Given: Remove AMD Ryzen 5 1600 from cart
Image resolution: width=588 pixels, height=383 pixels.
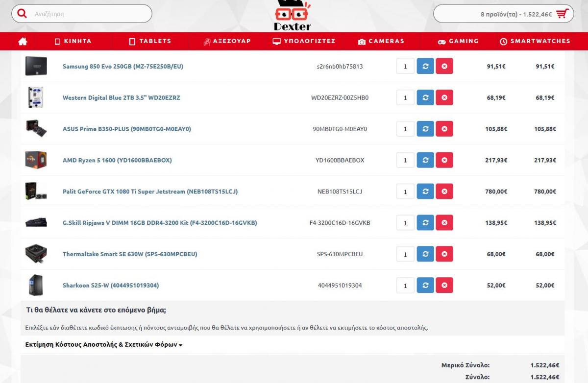Looking at the screenshot, I should click(444, 160).
